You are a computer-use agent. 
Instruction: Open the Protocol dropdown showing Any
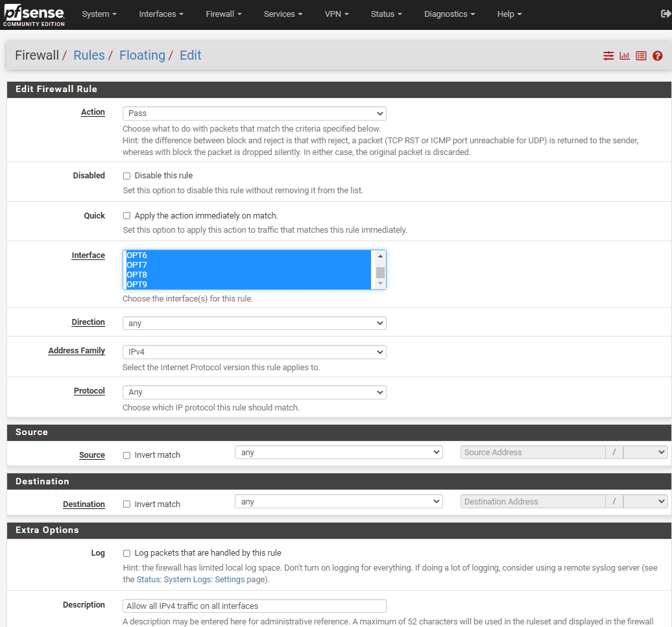[254, 392]
